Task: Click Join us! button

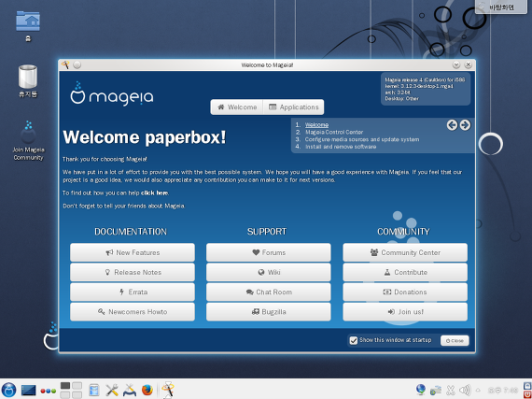Action: click(x=405, y=312)
